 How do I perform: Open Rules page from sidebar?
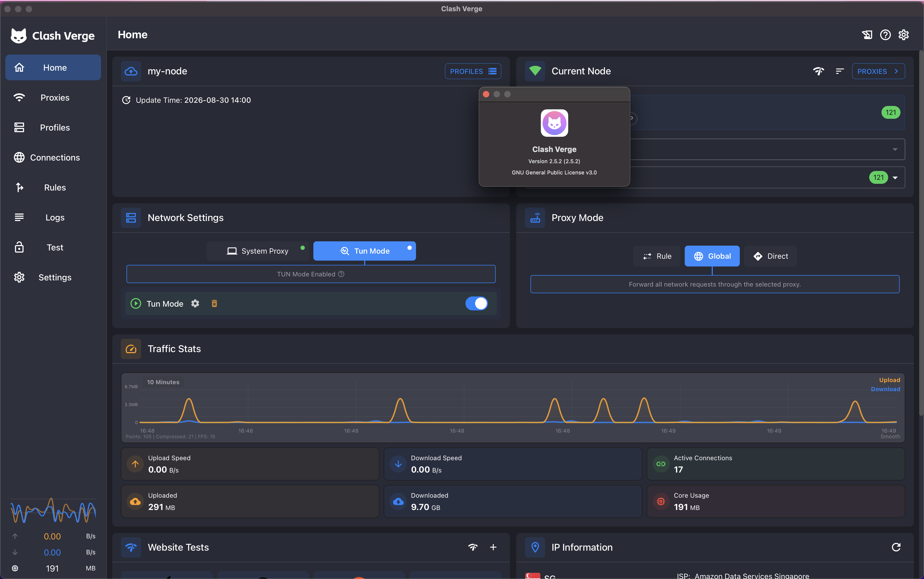[53, 187]
